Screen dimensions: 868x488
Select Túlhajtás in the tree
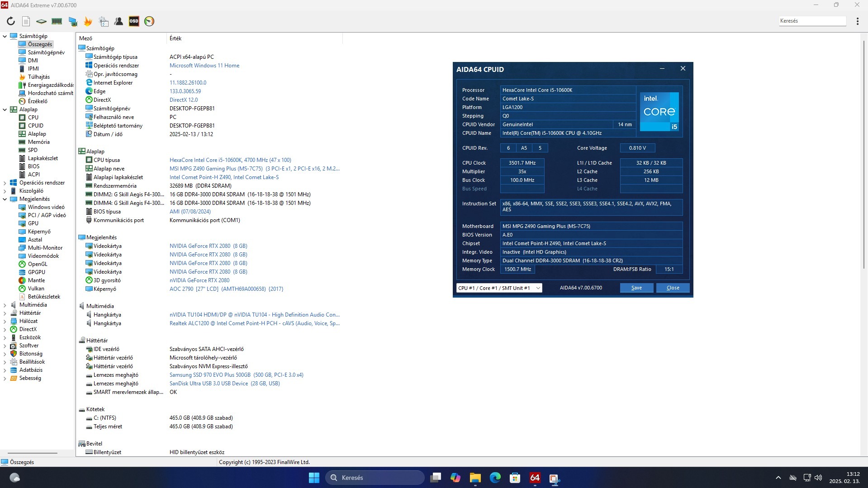(39, 77)
